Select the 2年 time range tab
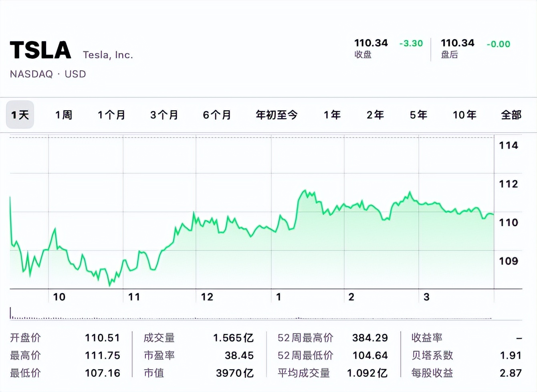 (x=374, y=115)
